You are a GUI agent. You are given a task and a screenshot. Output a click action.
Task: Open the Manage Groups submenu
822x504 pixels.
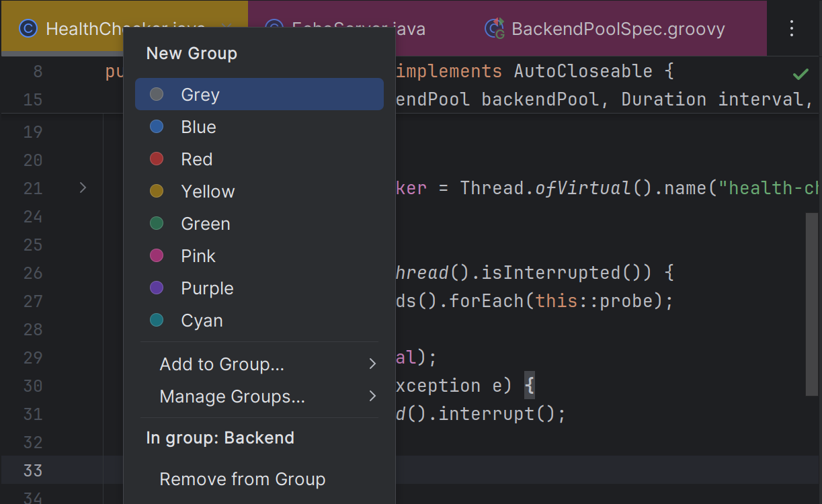pos(259,396)
